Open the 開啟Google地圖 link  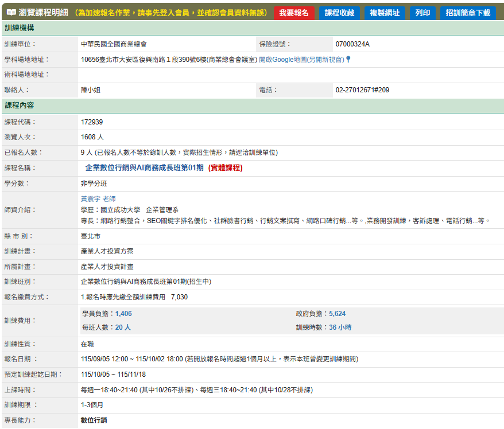tap(301, 60)
